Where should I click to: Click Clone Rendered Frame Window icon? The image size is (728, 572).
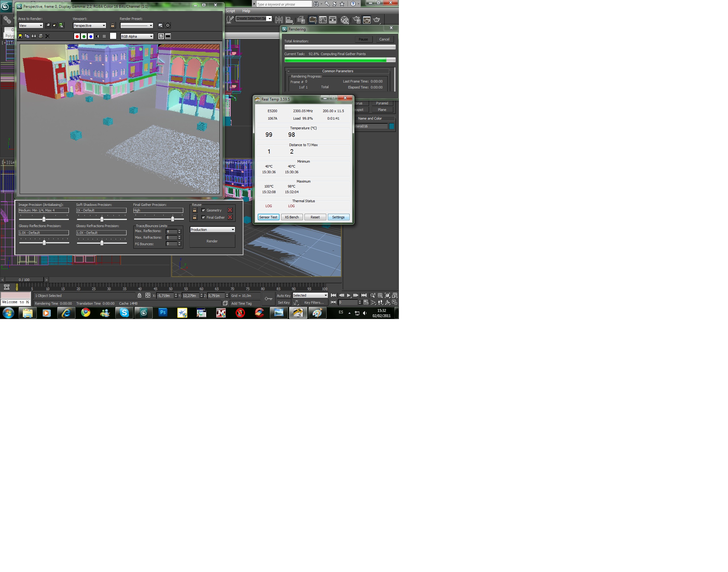(x=34, y=36)
